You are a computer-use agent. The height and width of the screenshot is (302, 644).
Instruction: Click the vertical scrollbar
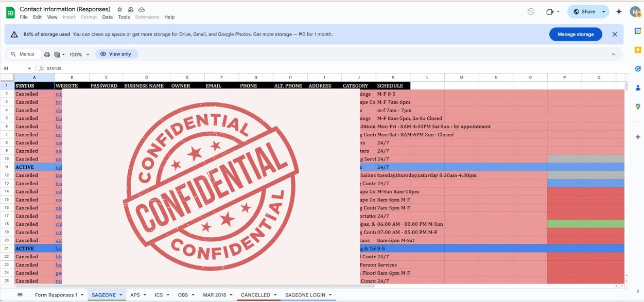pos(626,86)
